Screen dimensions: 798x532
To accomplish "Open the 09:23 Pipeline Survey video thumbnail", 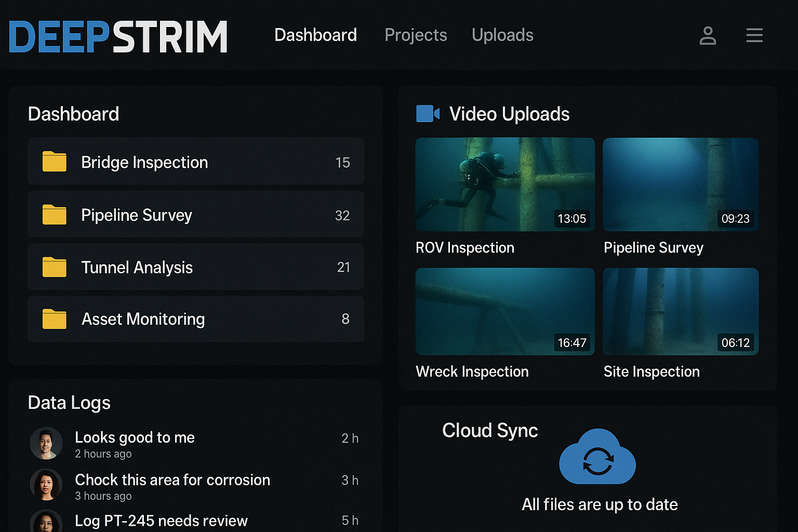I will click(681, 184).
